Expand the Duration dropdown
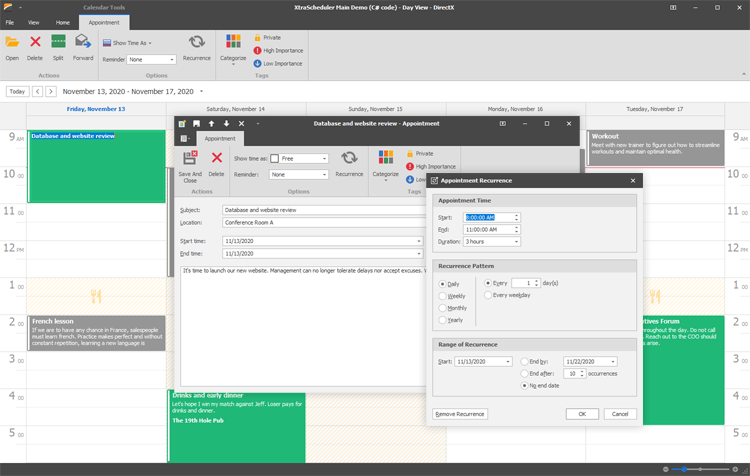The width and height of the screenshot is (750, 476). point(516,241)
